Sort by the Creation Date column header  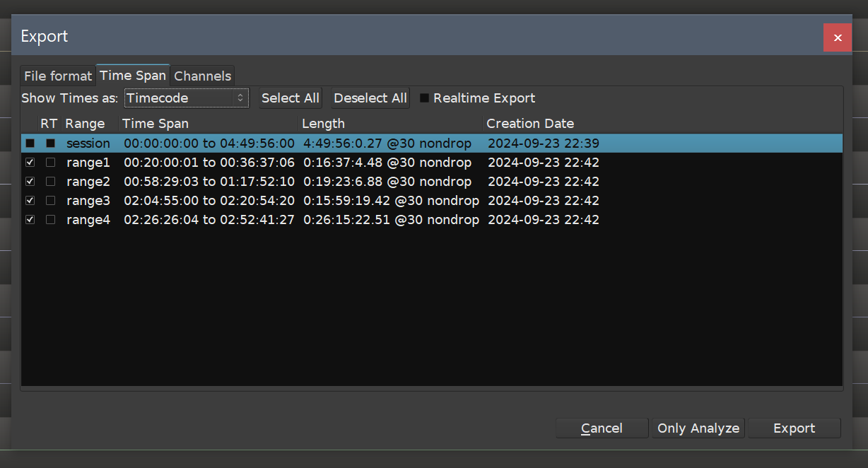530,124
